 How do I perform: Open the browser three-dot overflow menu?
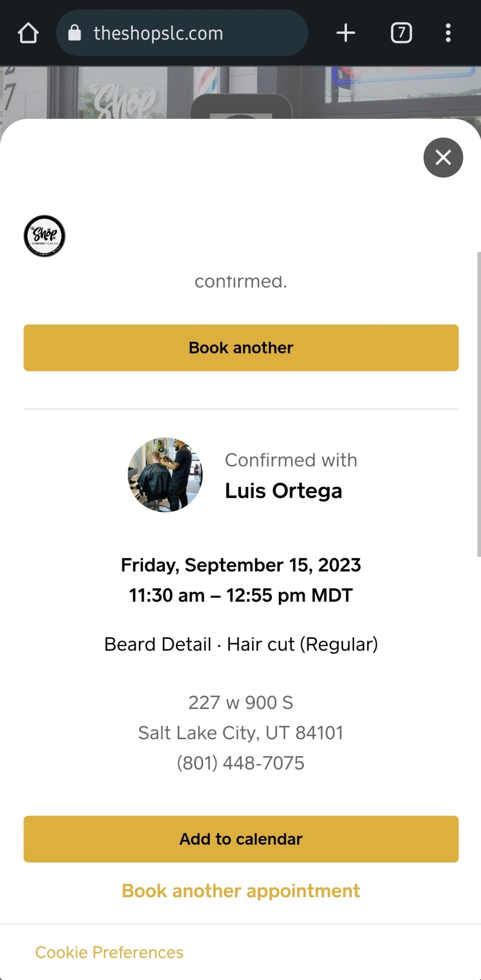click(448, 34)
